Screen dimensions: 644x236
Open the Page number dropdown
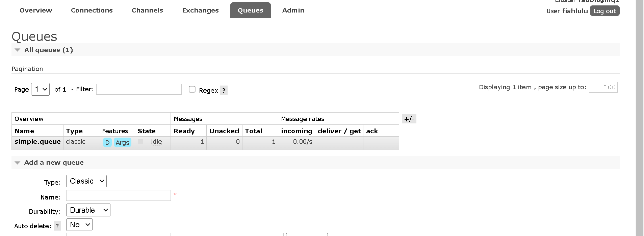40,89
